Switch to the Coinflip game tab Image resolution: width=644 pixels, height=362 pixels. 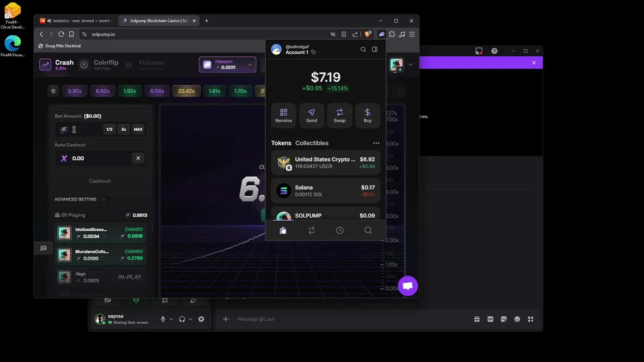[x=99, y=64]
